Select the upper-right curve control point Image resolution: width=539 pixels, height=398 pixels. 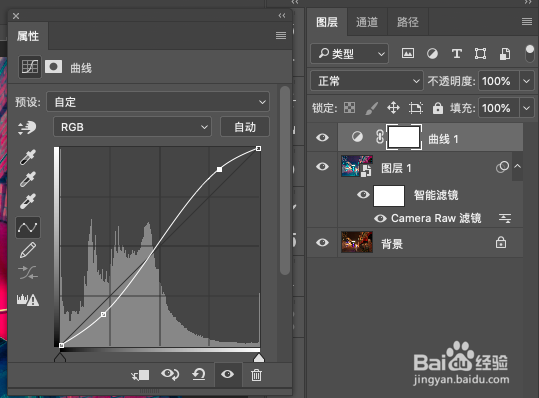click(x=219, y=169)
